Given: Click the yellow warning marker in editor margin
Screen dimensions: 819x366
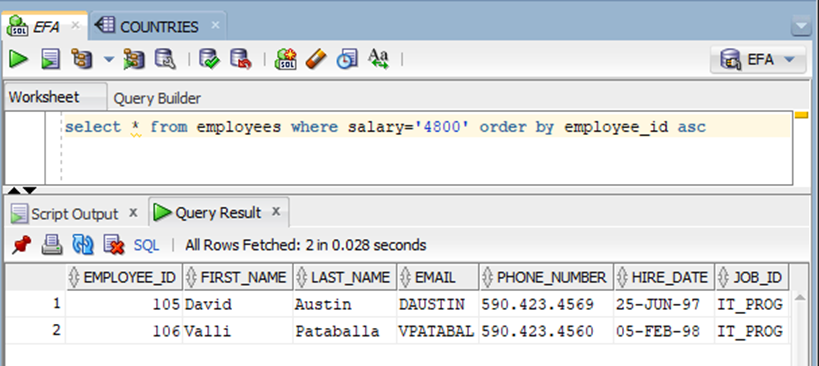Looking at the screenshot, I should pyautogui.click(x=801, y=115).
